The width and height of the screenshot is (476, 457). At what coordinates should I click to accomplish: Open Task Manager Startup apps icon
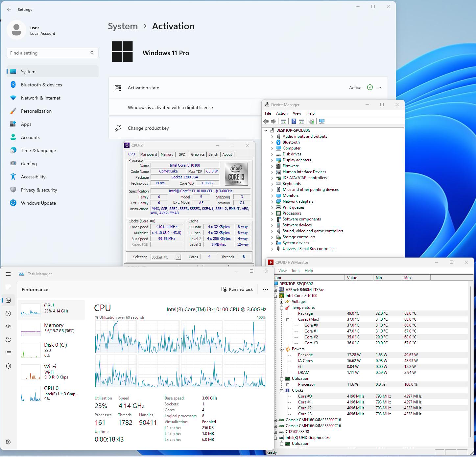tap(8, 327)
